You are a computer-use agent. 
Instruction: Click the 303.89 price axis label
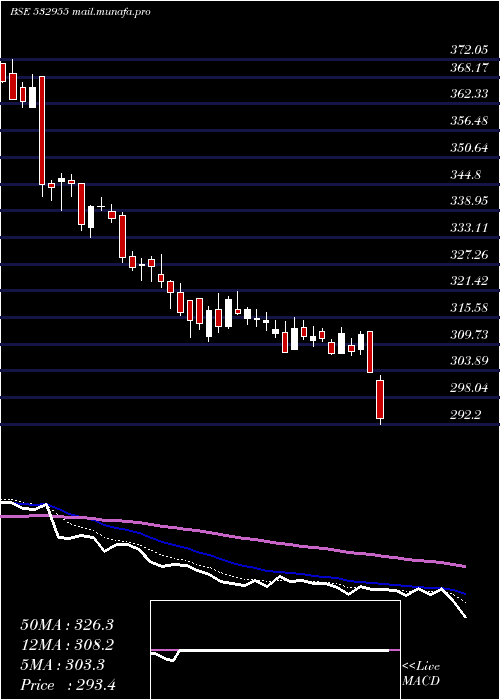tap(469, 361)
